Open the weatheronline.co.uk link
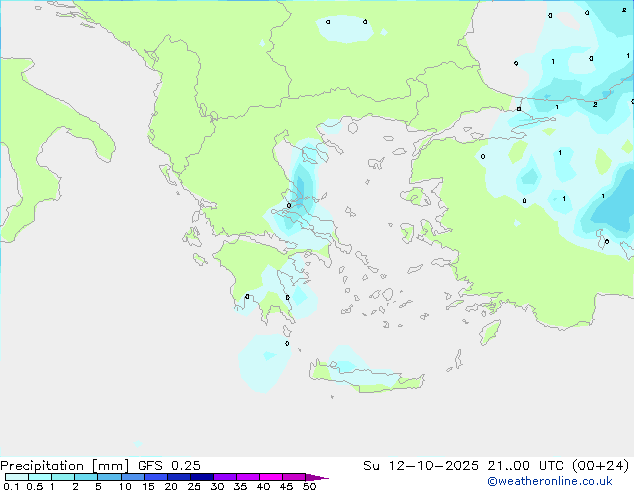This screenshot has height=490, width=634. click(x=550, y=481)
